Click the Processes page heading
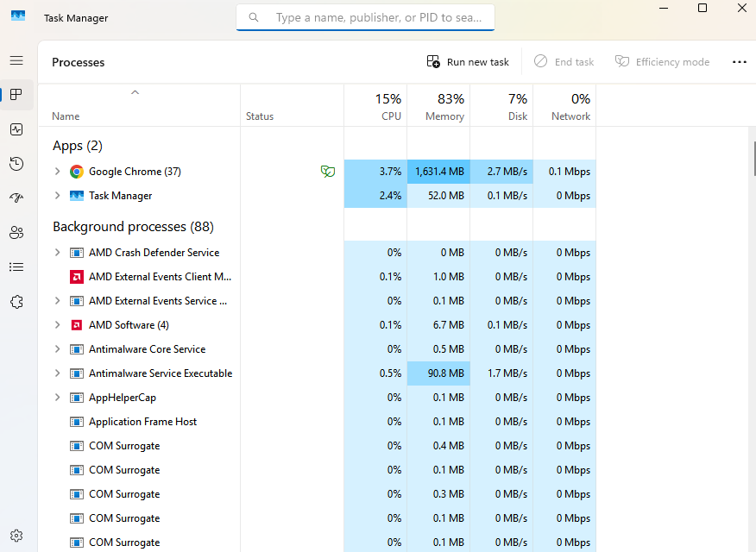 (x=79, y=62)
